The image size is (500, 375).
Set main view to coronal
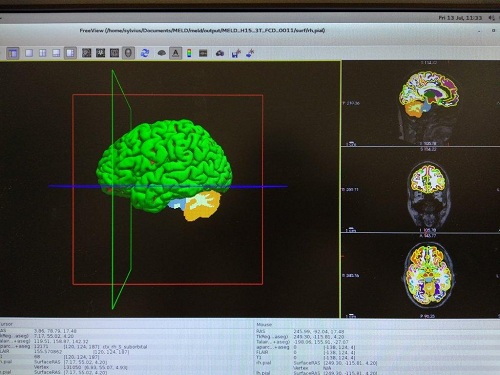pos(100,53)
